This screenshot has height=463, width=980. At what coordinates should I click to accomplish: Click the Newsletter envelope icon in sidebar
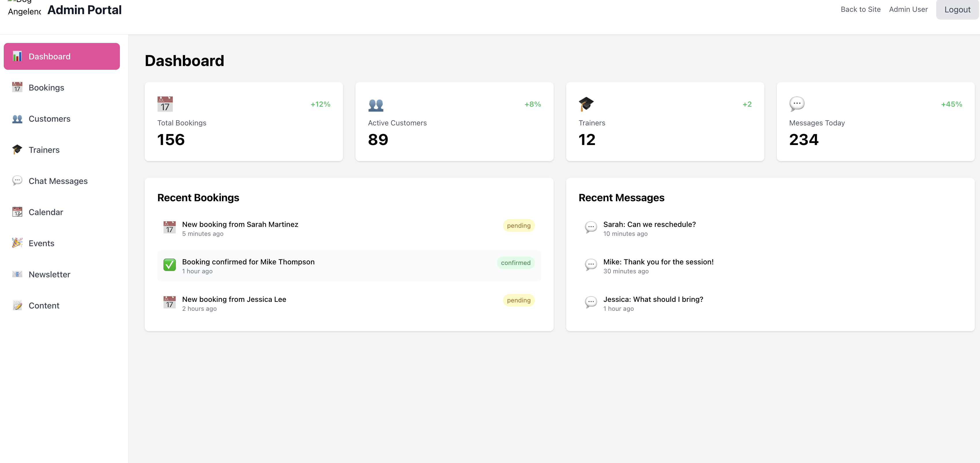pyautogui.click(x=17, y=274)
